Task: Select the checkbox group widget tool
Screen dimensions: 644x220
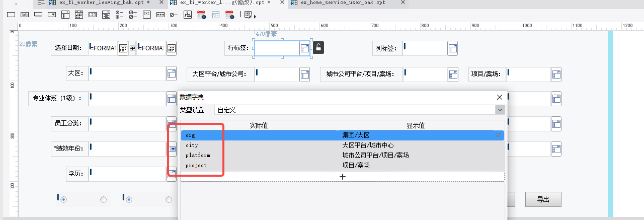Action: 133,15
